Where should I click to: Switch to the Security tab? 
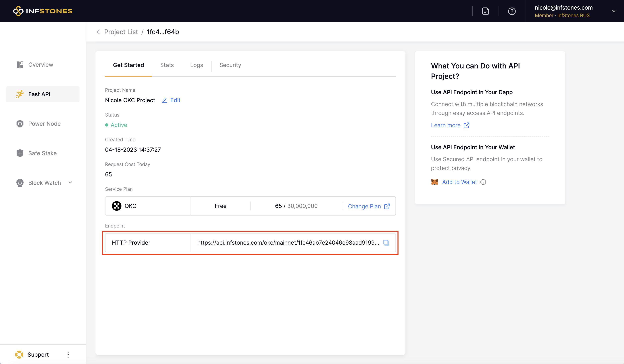point(230,65)
